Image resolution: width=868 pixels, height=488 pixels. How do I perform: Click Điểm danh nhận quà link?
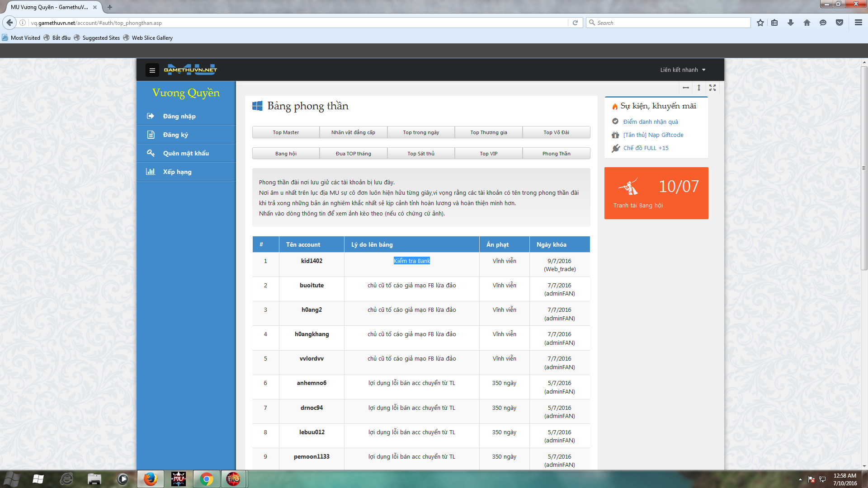[651, 122]
